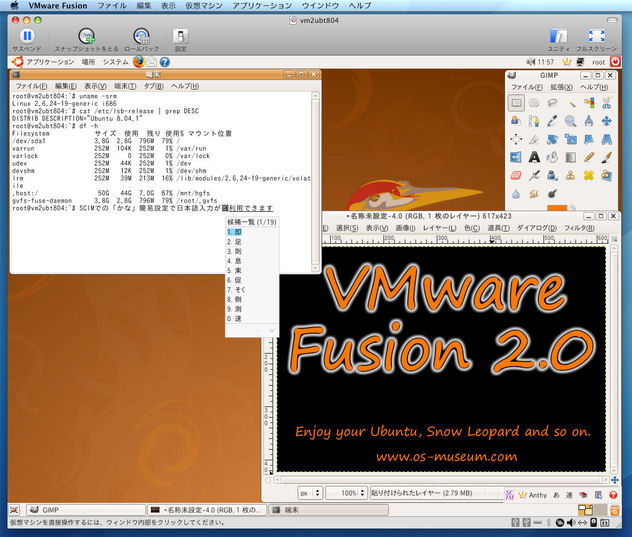Open the 100% zoom level dropdown

346,493
